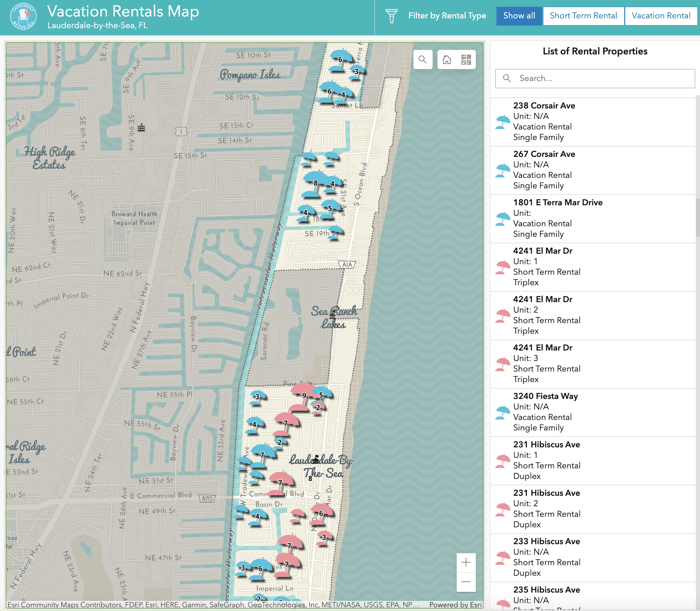Zoom in on the map

466,562
